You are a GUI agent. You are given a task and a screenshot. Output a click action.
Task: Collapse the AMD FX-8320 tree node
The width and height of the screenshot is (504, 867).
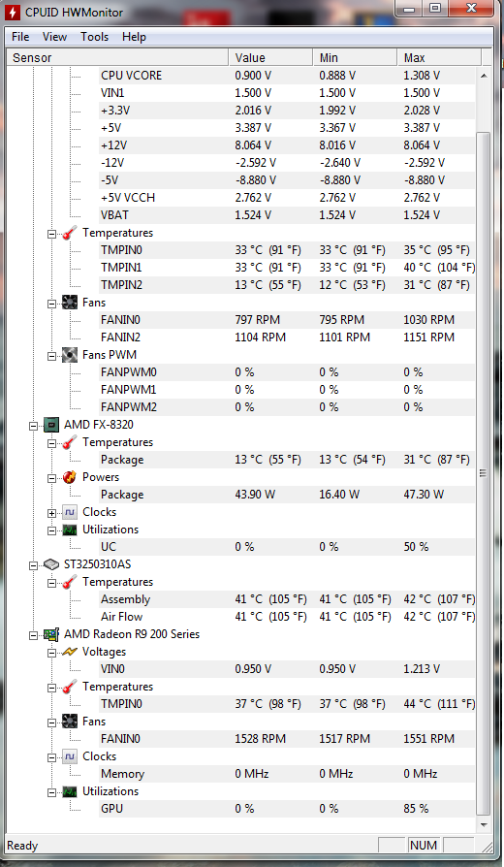pos(33,426)
